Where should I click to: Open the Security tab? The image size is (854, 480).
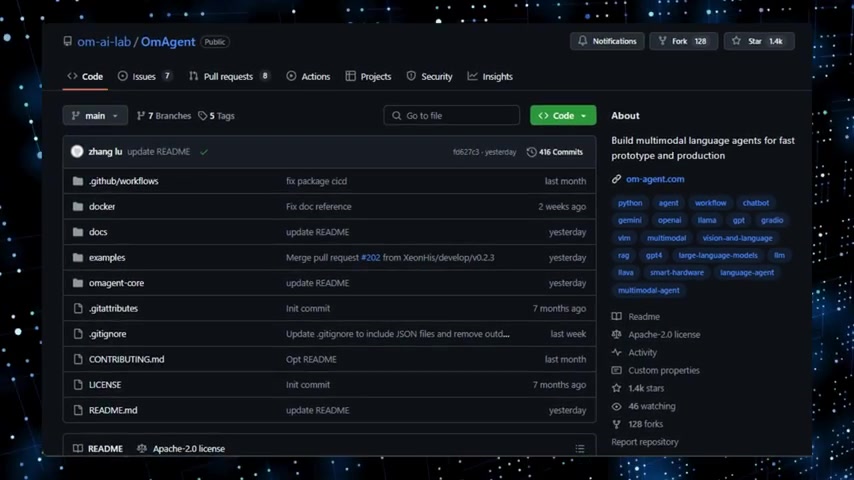click(x=429, y=76)
